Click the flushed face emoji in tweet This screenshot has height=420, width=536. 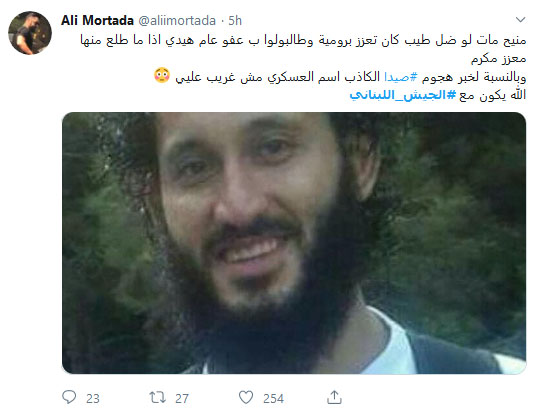162,76
